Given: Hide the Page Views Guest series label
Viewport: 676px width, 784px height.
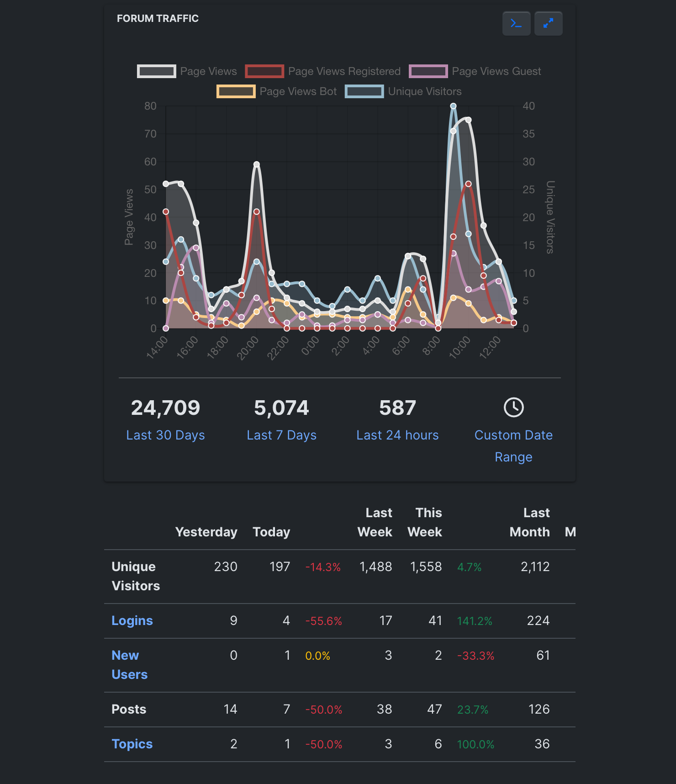Looking at the screenshot, I should (496, 71).
